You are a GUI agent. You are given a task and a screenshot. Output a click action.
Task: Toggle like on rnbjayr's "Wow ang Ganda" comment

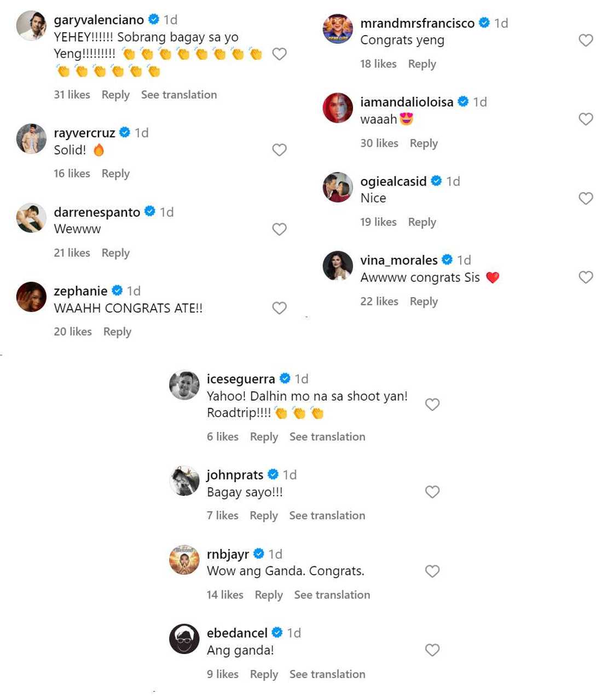(432, 571)
